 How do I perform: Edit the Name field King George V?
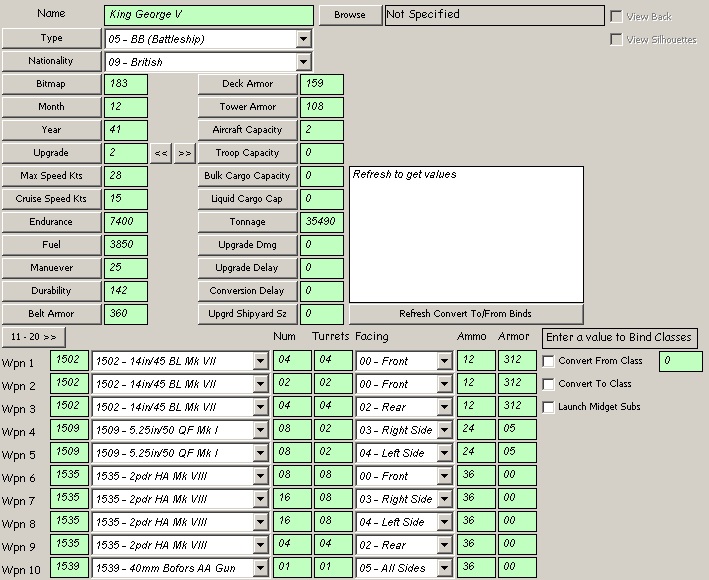click(208, 15)
